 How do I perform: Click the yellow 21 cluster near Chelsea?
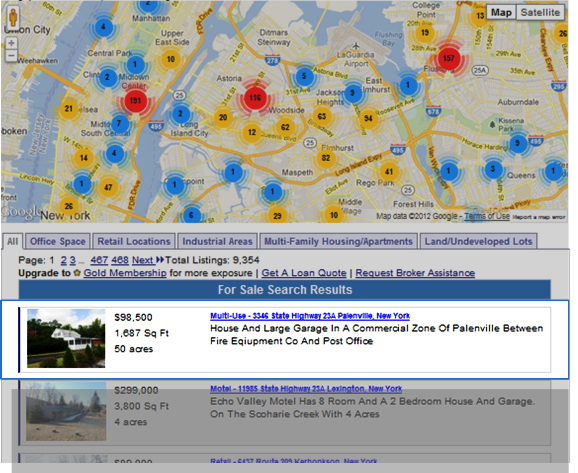[x=69, y=108]
